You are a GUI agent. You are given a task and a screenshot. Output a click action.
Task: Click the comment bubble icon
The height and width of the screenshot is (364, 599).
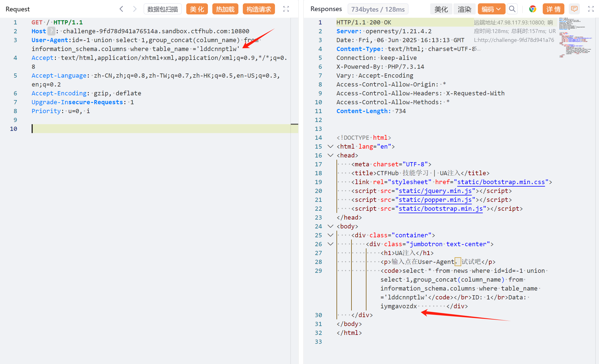[x=574, y=9]
